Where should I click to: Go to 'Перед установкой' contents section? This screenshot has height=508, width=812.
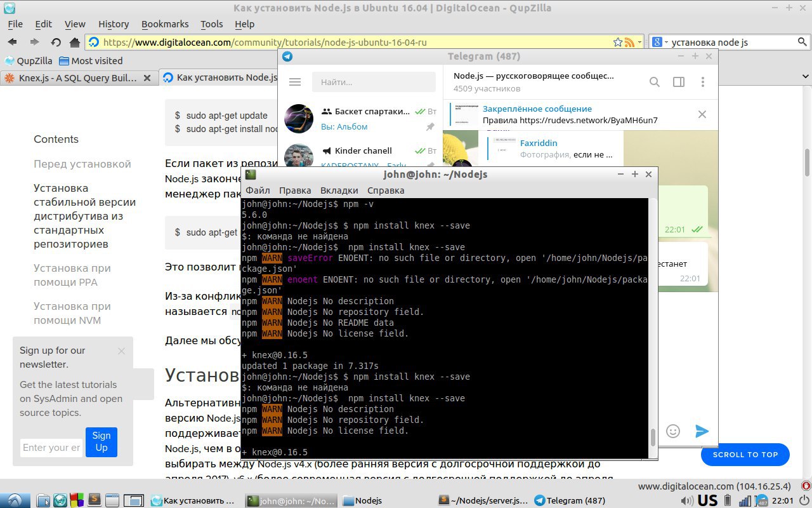pyautogui.click(x=82, y=164)
